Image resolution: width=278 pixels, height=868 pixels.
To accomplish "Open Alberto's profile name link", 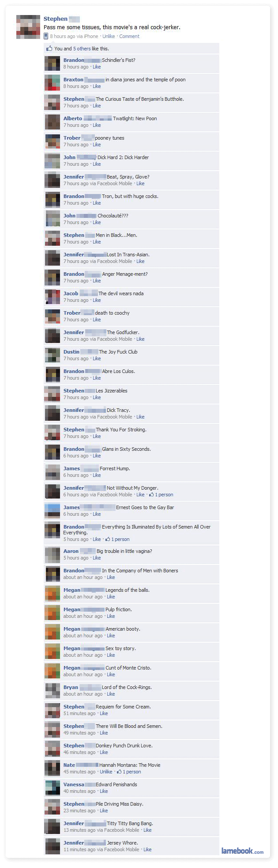I will 73,118.
